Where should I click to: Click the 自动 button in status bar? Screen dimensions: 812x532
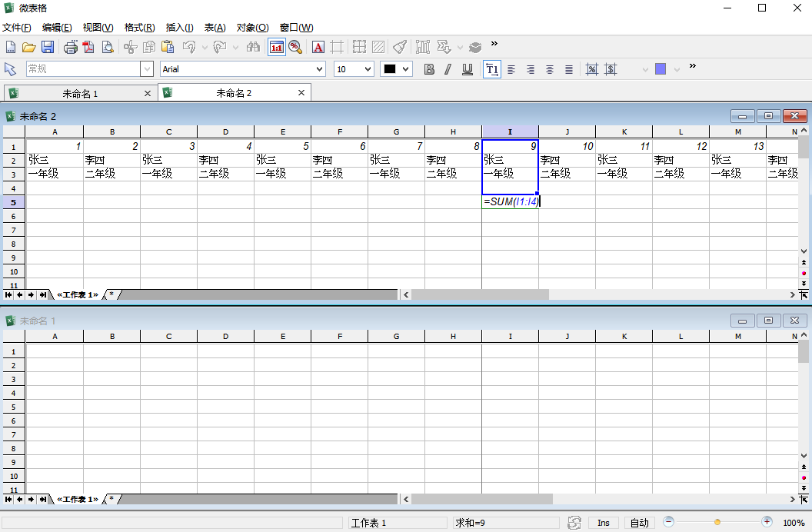(640, 523)
